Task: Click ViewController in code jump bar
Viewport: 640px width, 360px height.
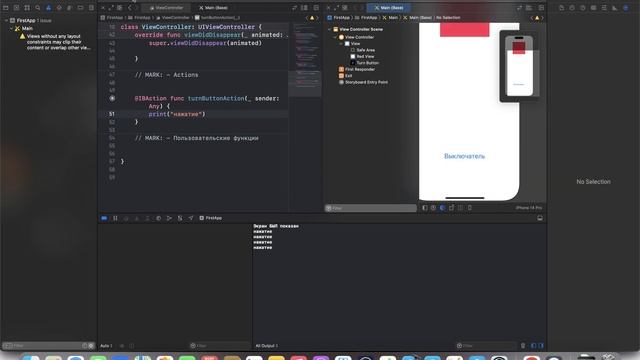Action: click(173, 18)
